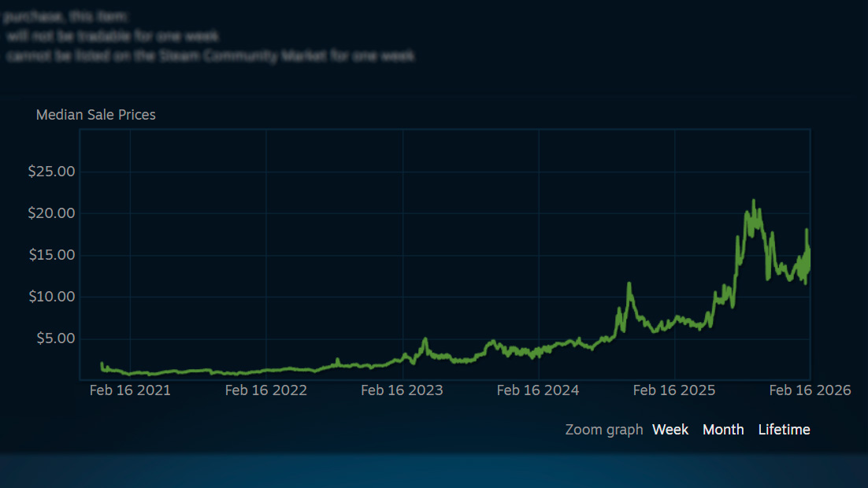The height and width of the screenshot is (488, 868).
Task: Click the 'Feb 16 2026' date label
Action: [x=810, y=390]
